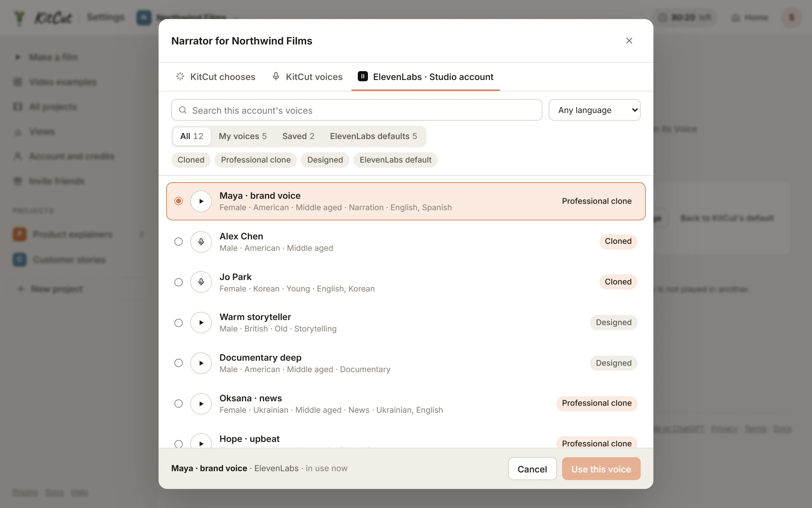Screen dimensions: 812x508
Task: Select Documentary deep radio button
Action: [179, 363]
